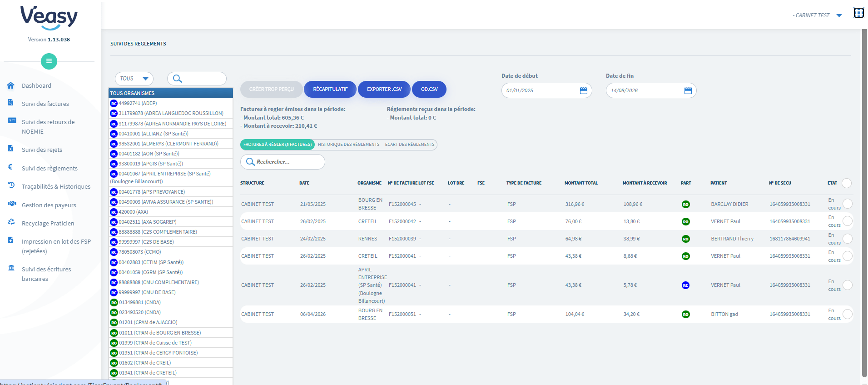Open the Date de fin calendar icon
The width and height of the screenshot is (868, 385).
point(688,90)
